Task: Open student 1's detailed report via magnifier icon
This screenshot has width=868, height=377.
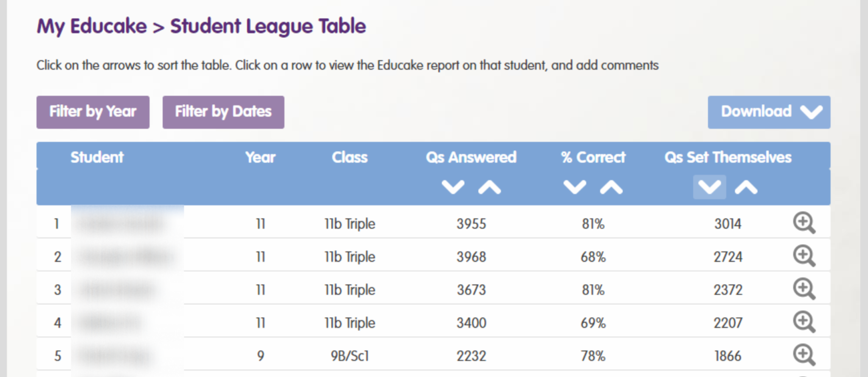Action: [x=804, y=223]
